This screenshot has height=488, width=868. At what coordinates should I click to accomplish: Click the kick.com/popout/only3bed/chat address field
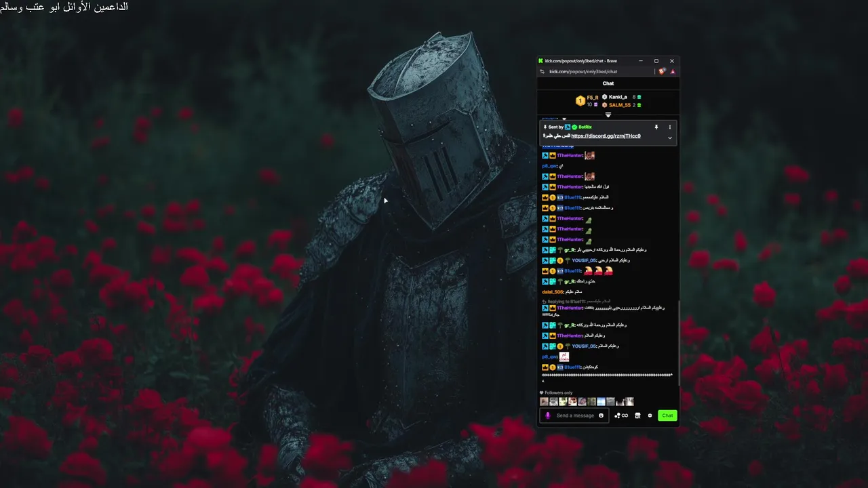[583, 72]
